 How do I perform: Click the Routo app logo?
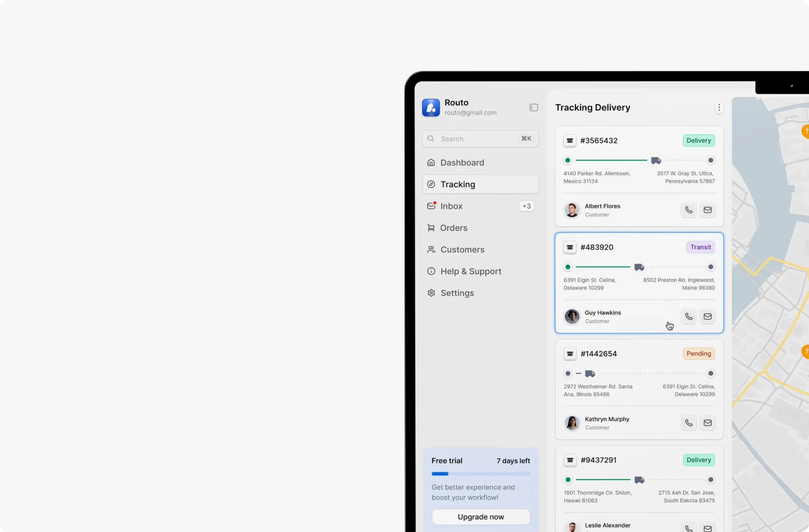click(x=431, y=107)
